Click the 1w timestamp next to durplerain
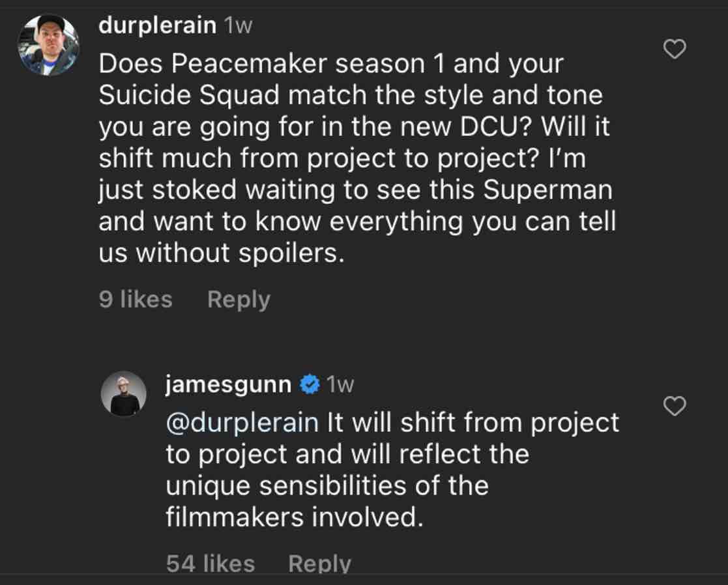 (x=238, y=26)
